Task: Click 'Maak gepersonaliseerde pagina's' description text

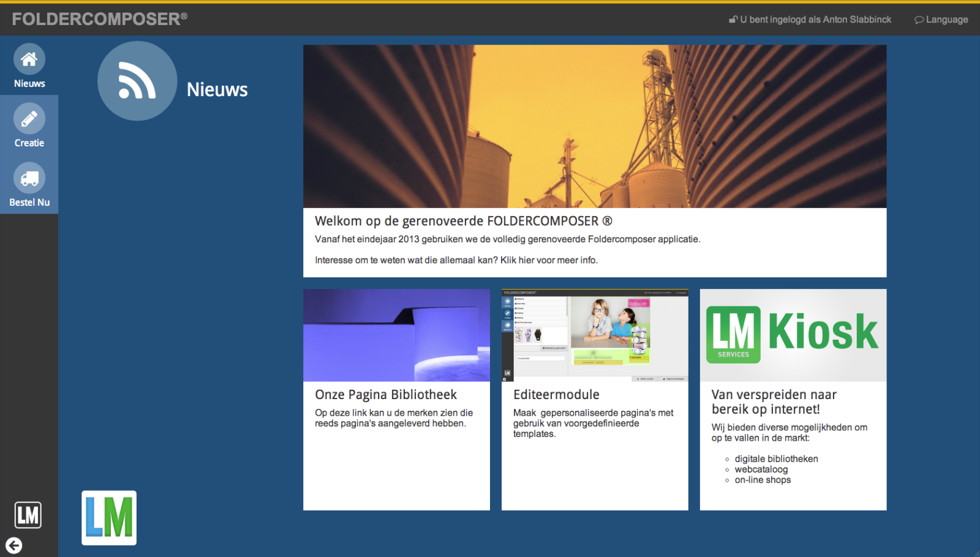Action: point(594,424)
